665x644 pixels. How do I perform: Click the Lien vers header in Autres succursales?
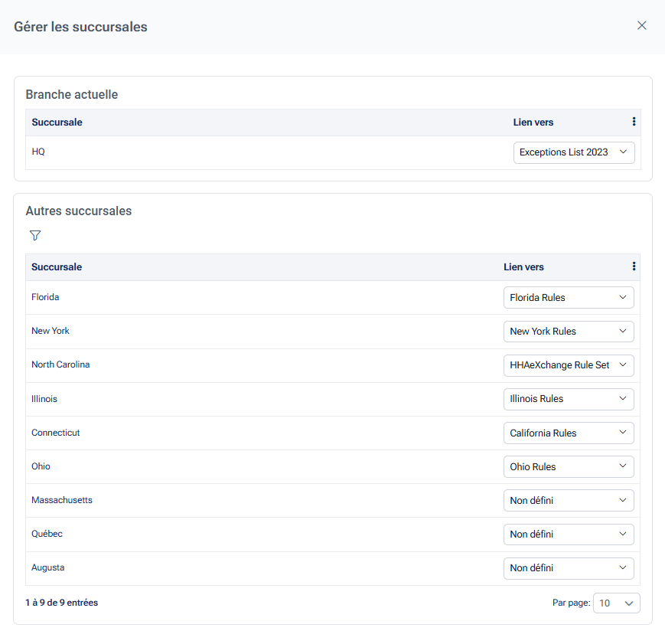point(523,267)
